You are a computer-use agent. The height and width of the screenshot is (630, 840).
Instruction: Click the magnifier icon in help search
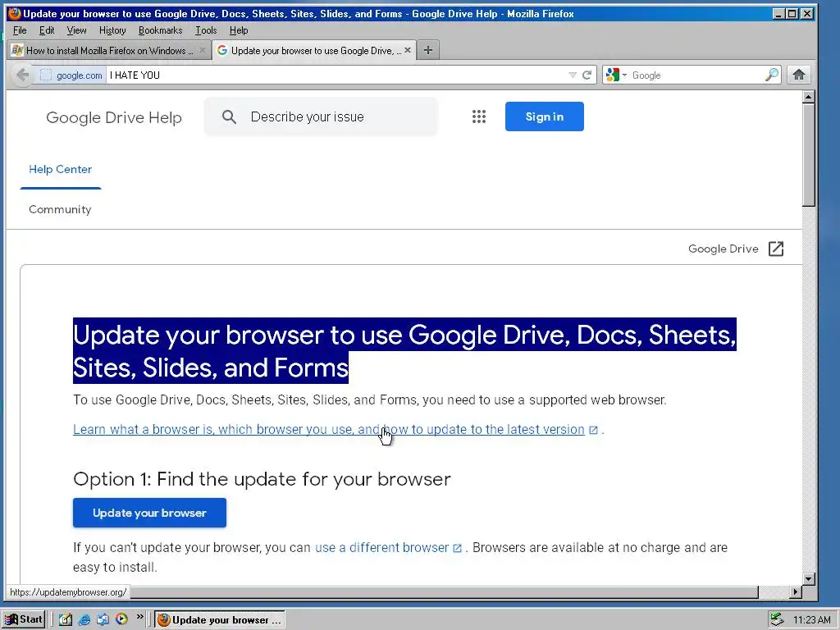(229, 116)
